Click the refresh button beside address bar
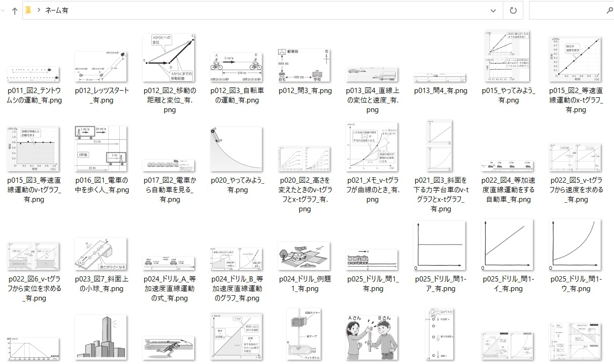614x364 pixels. 513,10
